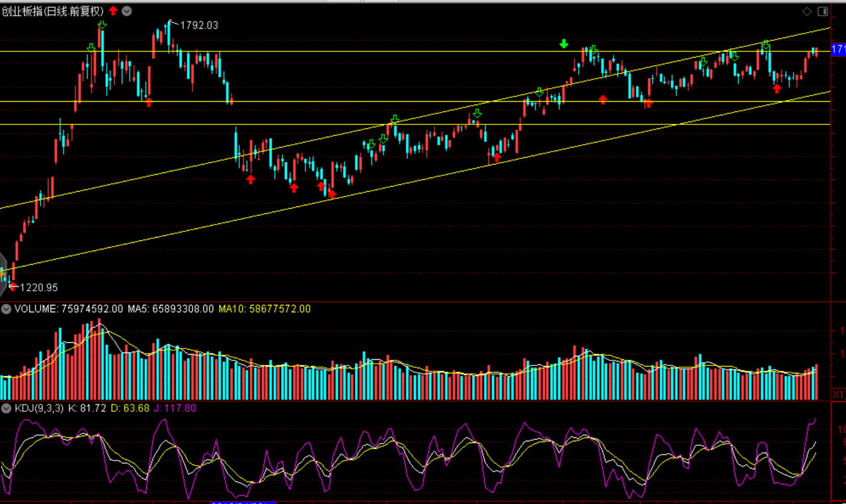The height and width of the screenshot is (504, 846).
Task: Click the diamond icon at top right
Action: pos(807,11)
